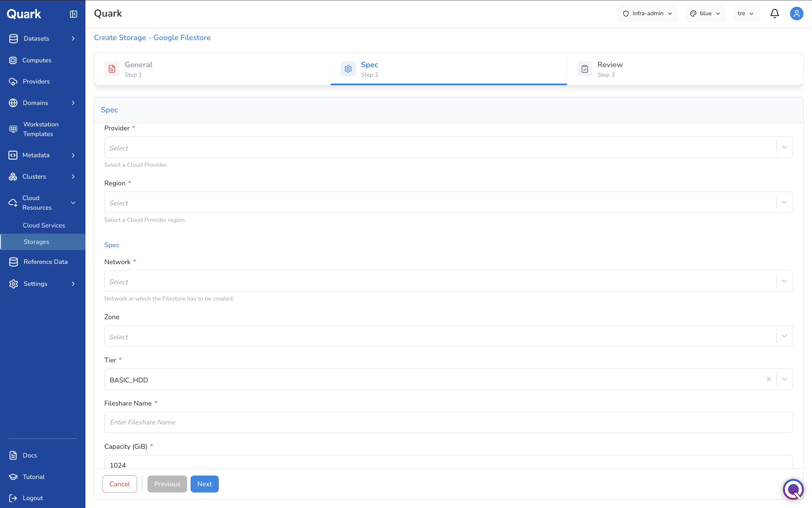Click the 'Select a Cloud Provider.' hint text
Screen dimensions: 812x508
pos(136,165)
